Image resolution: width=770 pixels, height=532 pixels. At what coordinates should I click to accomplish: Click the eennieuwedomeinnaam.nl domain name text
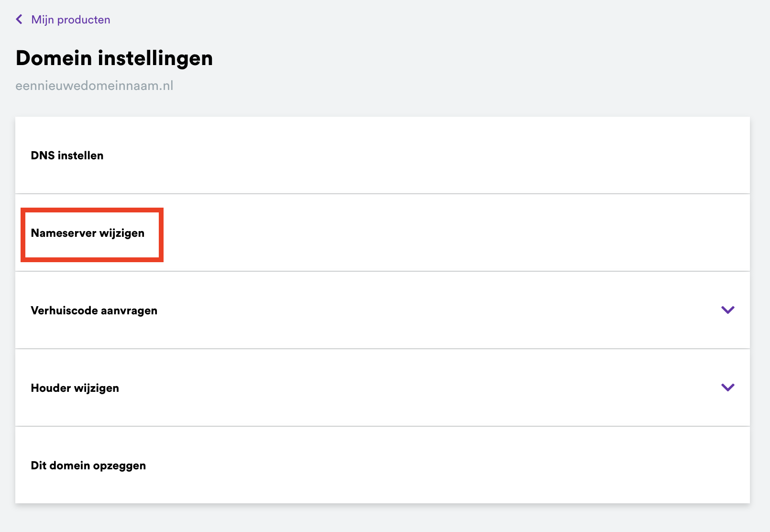coord(94,86)
